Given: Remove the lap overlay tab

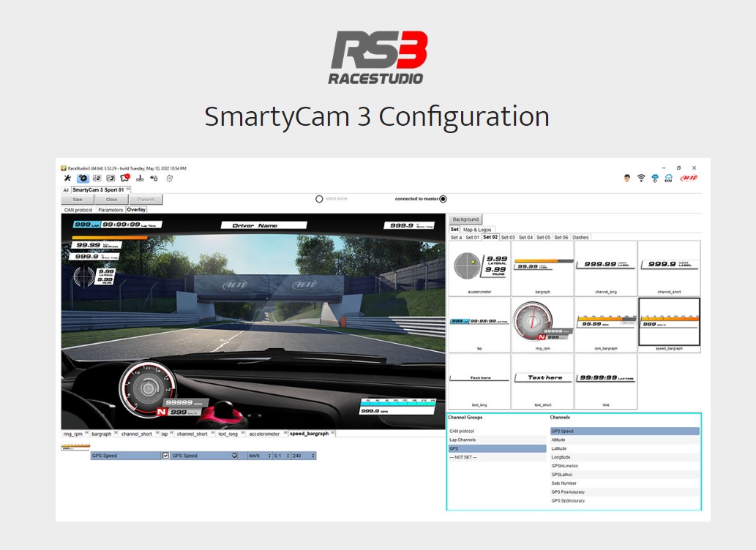Looking at the screenshot, I should 172,433.
